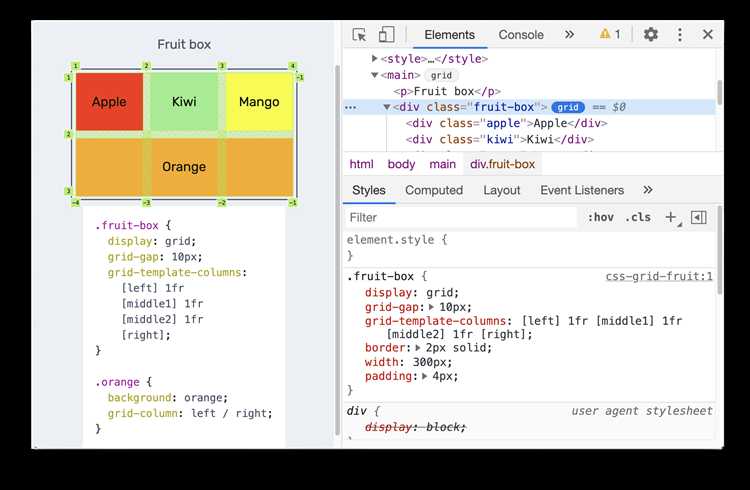Expand the padding shorthand property
750x490 pixels.
424,377
